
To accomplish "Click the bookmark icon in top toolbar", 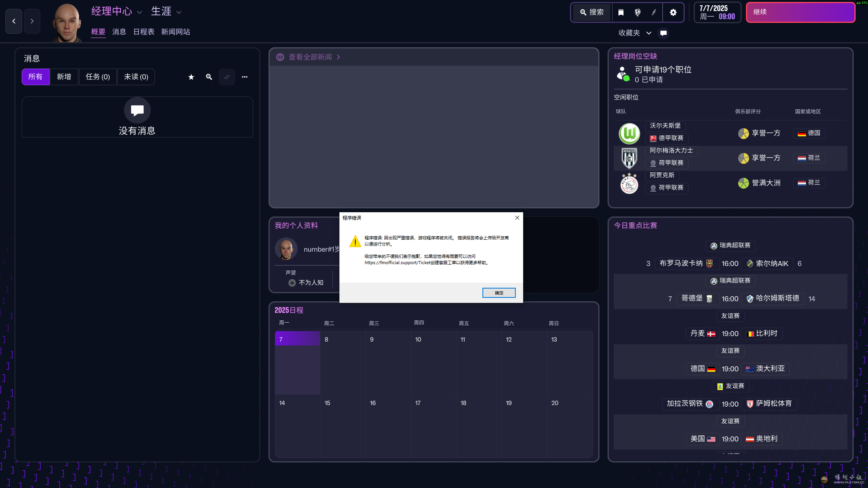I will (621, 12).
